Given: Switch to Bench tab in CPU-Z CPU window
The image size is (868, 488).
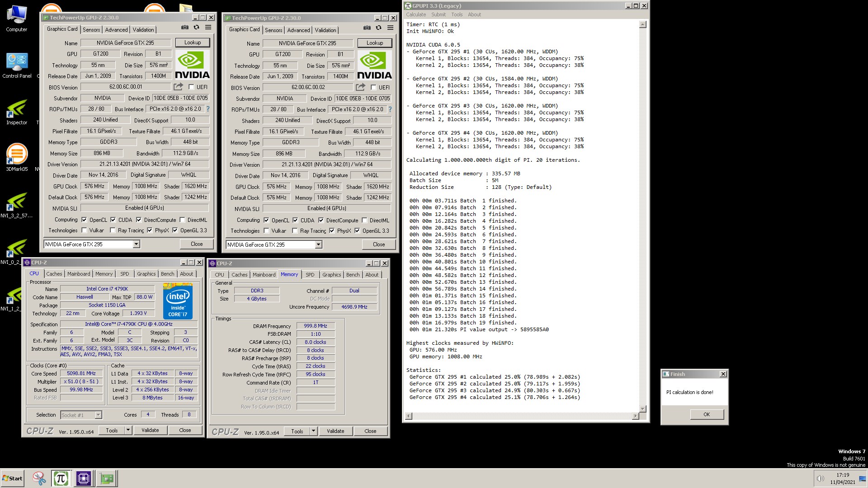Looking at the screenshot, I should pos(167,274).
